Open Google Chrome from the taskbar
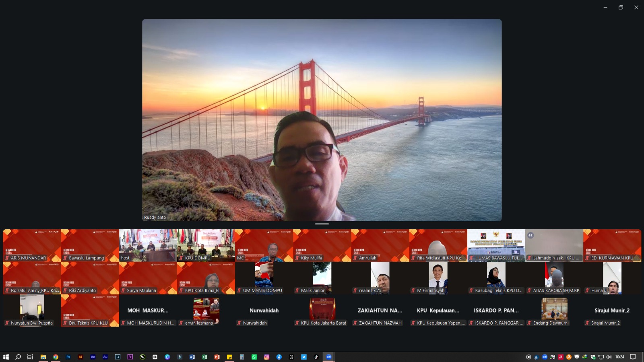 56,357
